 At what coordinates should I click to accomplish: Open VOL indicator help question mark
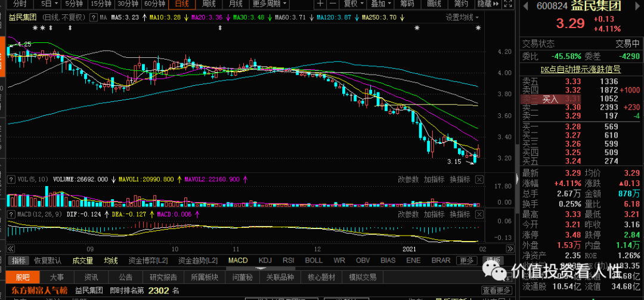pos(11,180)
